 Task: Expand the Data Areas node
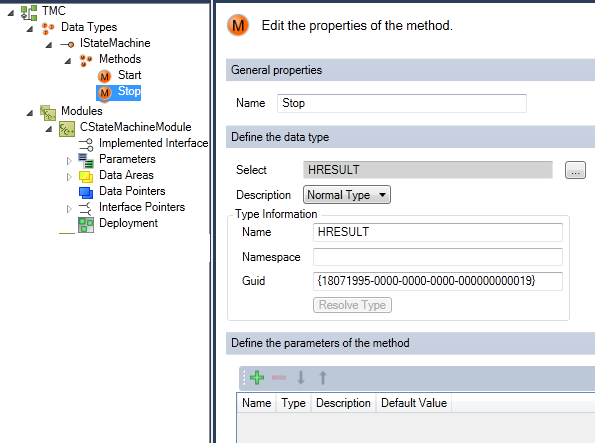(x=69, y=177)
